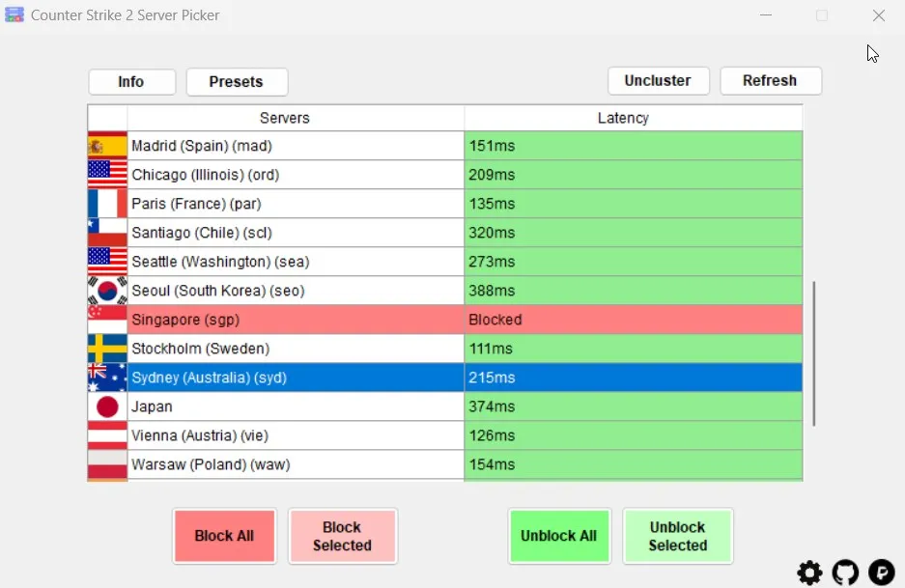Image resolution: width=905 pixels, height=588 pixels.
Task: Open the Presets menu
Action: [237, 82]
